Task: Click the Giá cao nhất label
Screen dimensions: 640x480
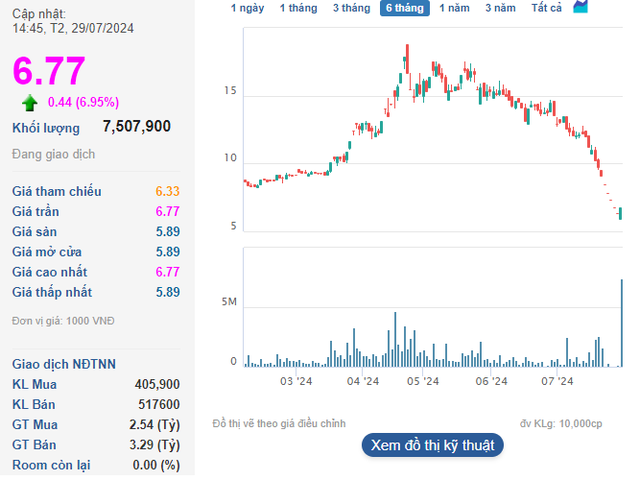Action: (x=50, y=272)
